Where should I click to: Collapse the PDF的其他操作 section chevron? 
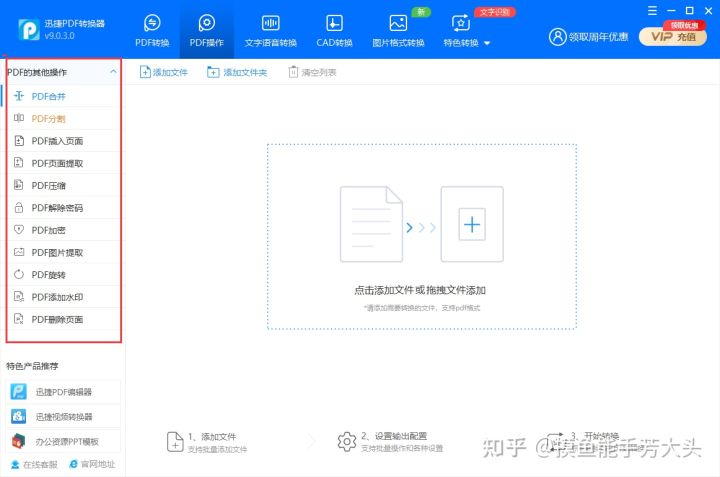click(x=113, y=72)
